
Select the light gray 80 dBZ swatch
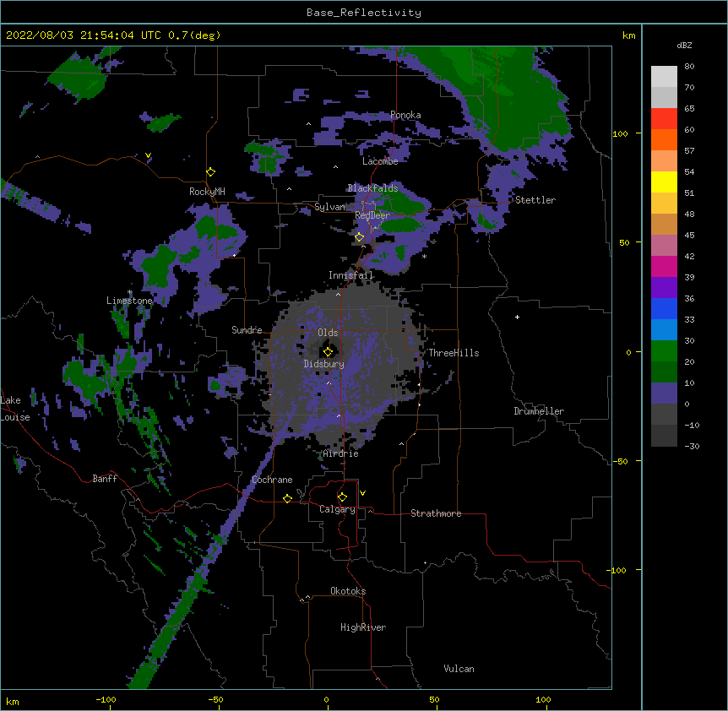[x=664, y=77]
